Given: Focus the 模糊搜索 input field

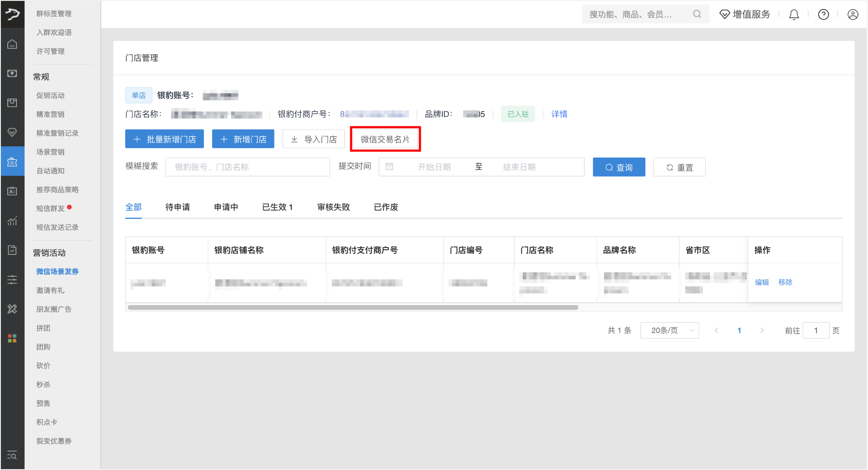Looking at the screenshot, I should [x=247, y=167].
